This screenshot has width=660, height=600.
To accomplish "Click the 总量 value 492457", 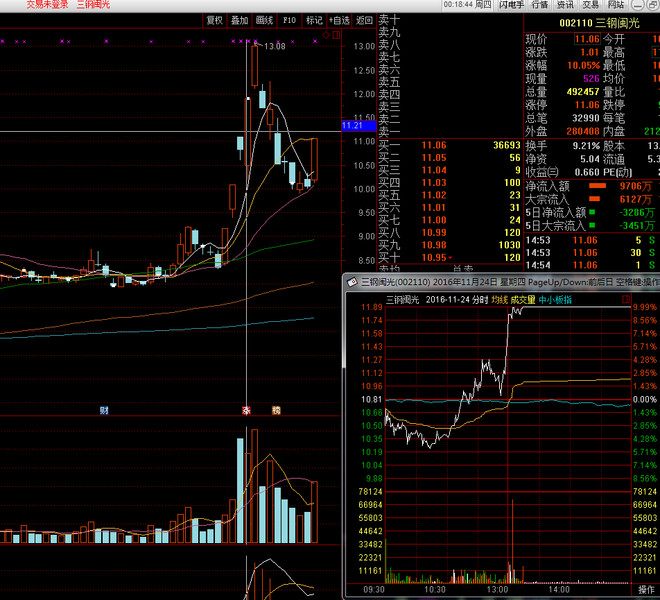I will tap(583, 92).
